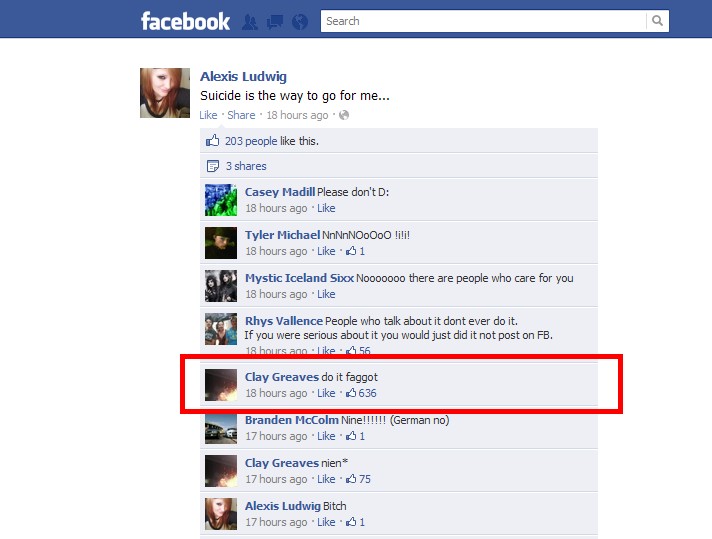This screenshot has width=712, height=539.
Task: Click inside the Search field
Action: click(483, 21)
